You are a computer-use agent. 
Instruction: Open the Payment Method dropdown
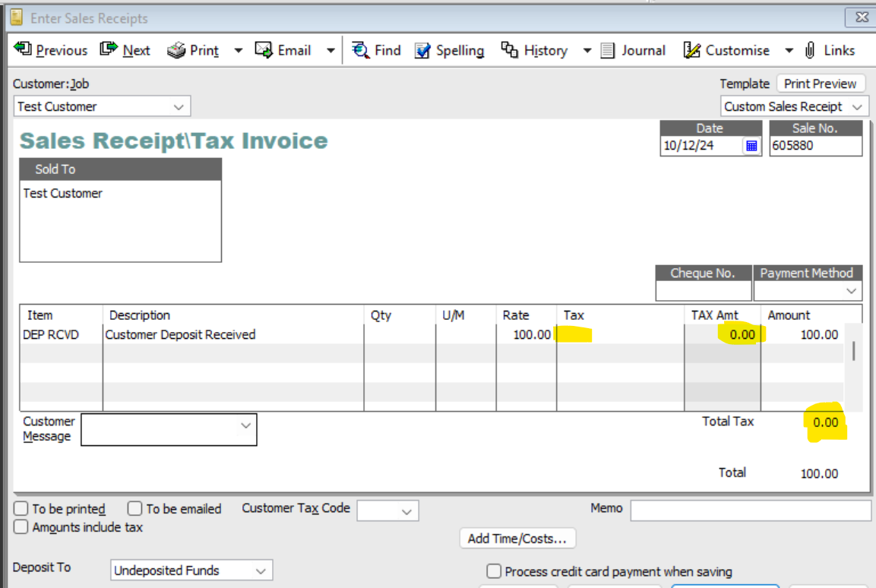click(x=851, y=291)
